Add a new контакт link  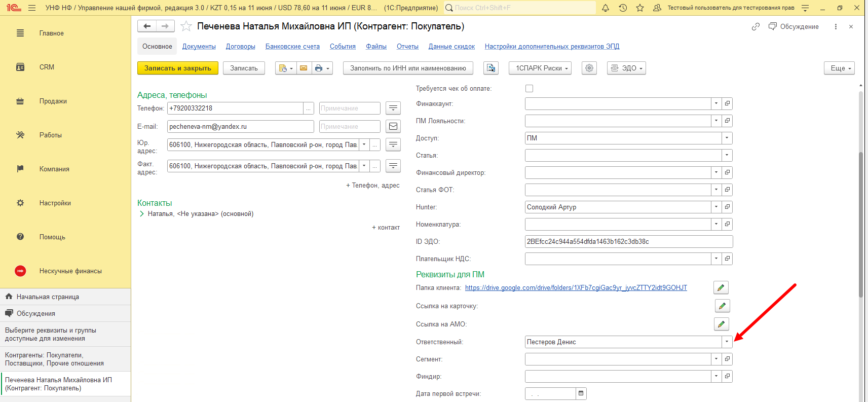[x=386, y=227]
